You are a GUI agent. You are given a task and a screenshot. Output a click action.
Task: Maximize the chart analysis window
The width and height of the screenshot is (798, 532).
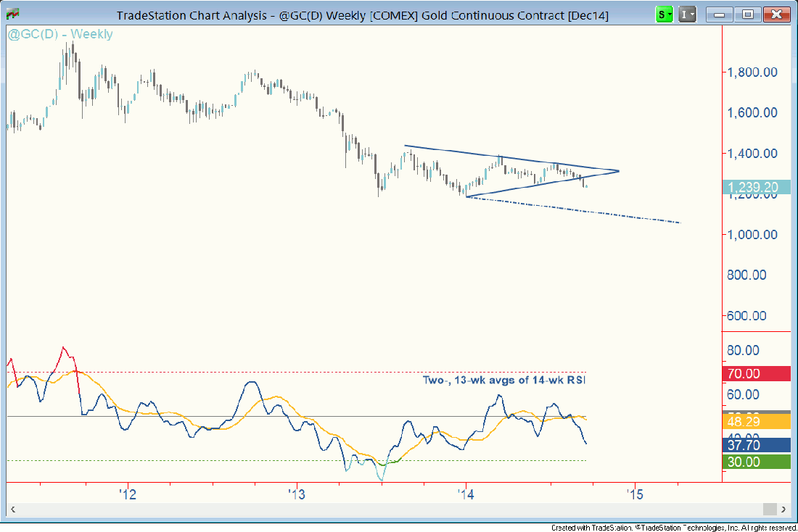coord(748,14)
